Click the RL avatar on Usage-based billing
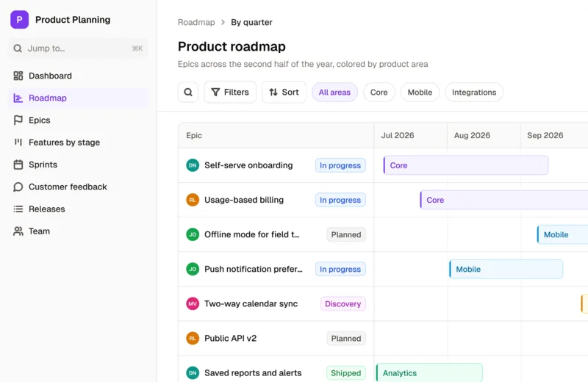Viewport: 588px width, 382px height. tap(193, 200)
